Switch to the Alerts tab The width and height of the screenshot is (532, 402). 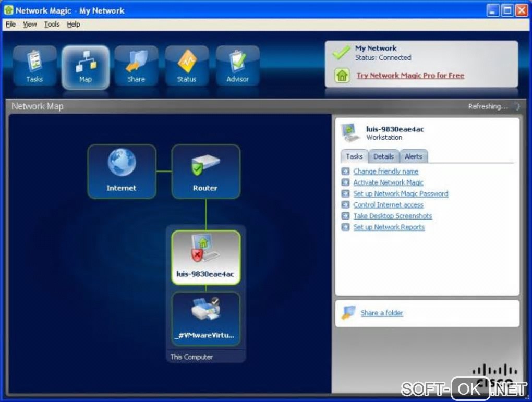pyautogui.click(x=413, y=156)
